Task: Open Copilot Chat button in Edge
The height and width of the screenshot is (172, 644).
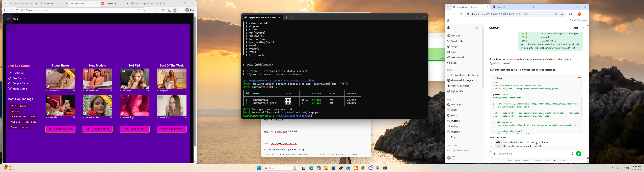Action: pyautogui.click(x=190, y=10)
